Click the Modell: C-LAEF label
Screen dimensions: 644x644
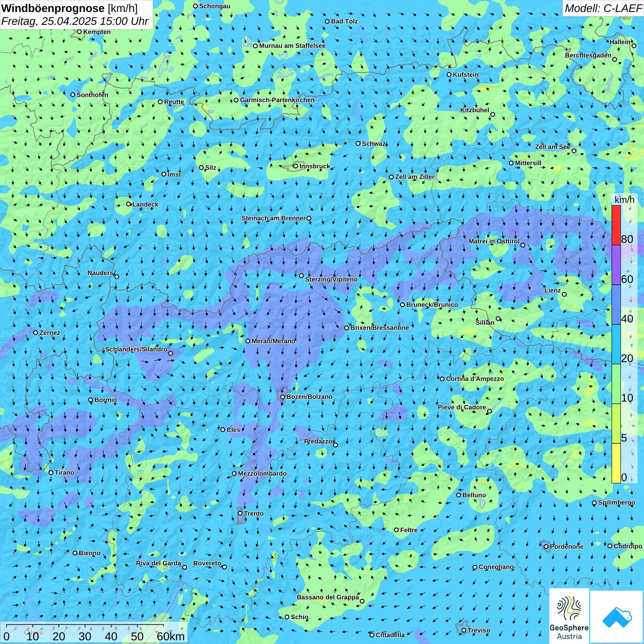(603, 8)
